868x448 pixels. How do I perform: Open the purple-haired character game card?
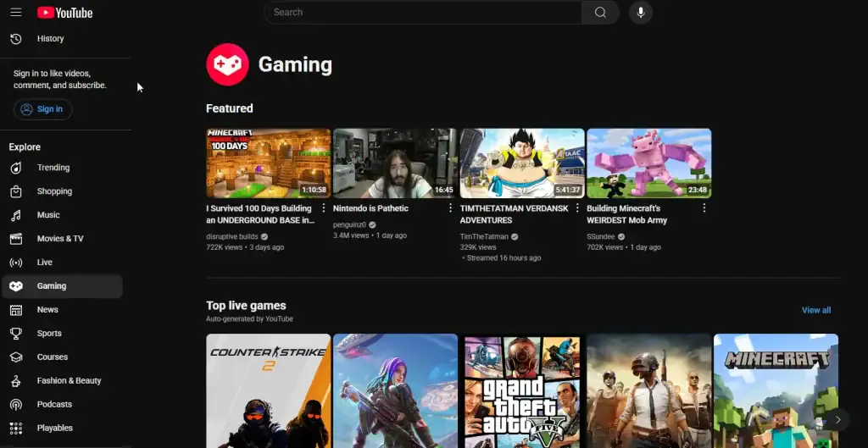click(x=395, y=390)
